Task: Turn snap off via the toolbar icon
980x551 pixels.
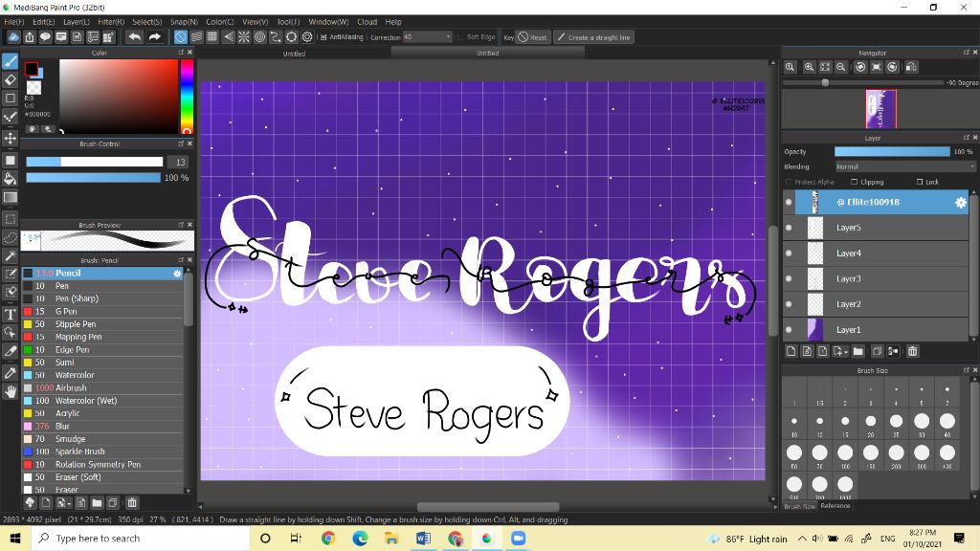Action: [x=181, y=37]
